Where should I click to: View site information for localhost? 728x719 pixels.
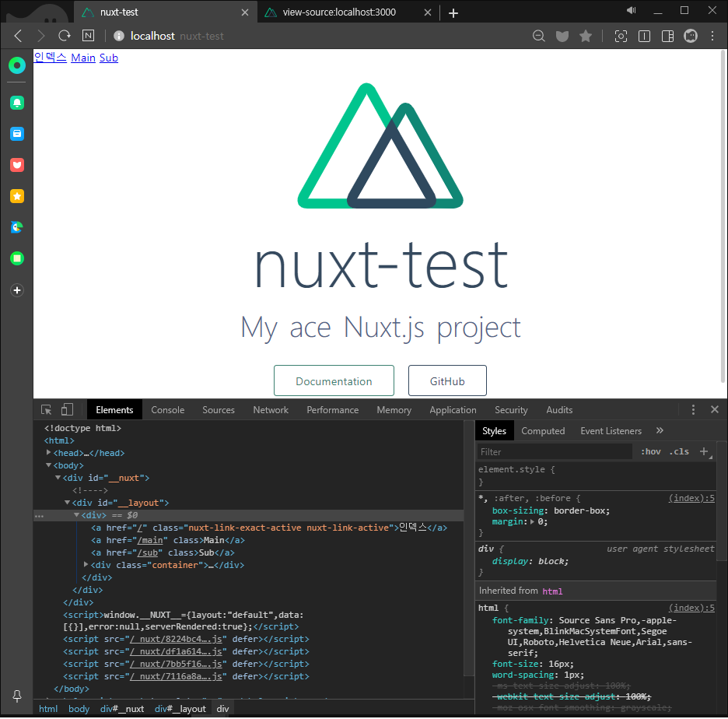pos(119,36)
